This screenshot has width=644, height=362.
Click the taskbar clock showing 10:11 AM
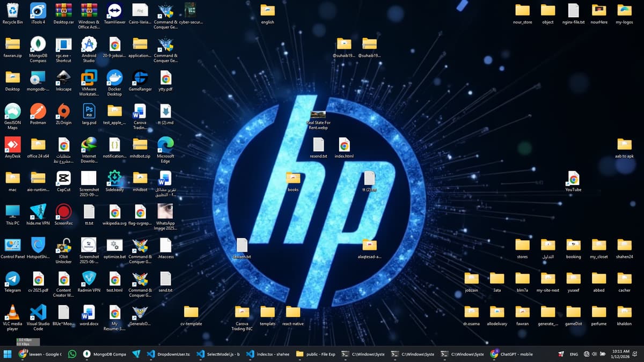point(620,354)
